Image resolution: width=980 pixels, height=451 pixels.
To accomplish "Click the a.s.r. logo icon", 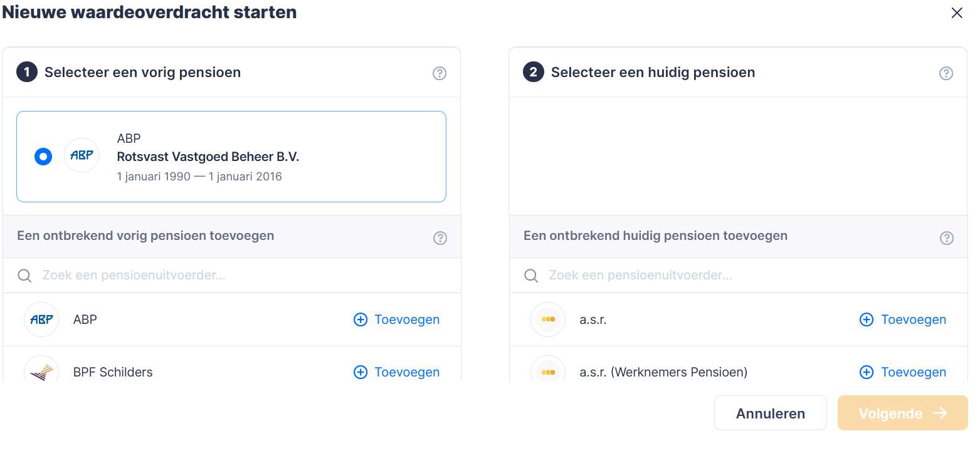I will coord(547,319).
